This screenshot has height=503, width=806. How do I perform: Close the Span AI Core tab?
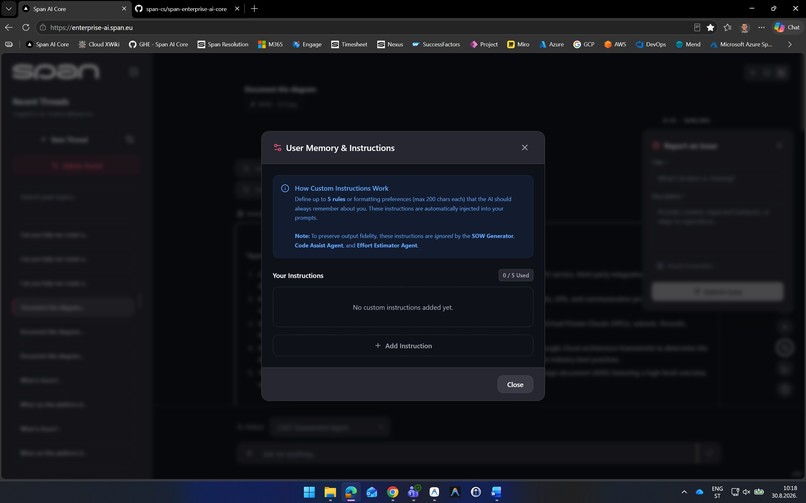(124, 9)
